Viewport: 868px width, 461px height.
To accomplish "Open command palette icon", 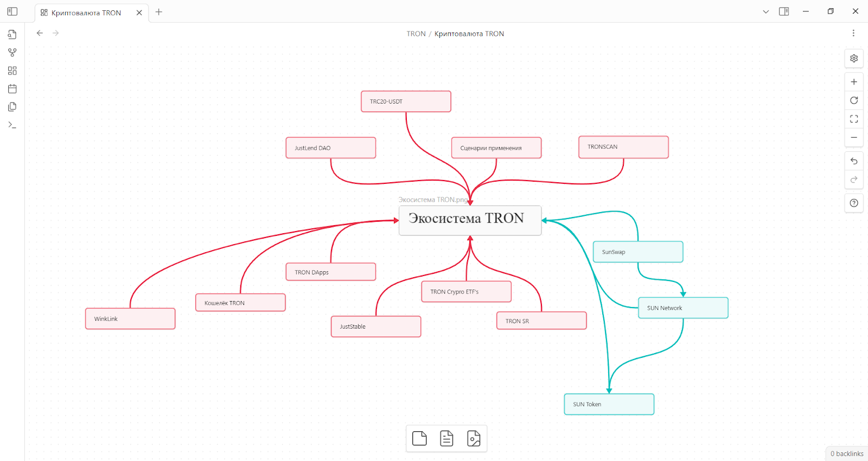I will (x=12, y=125).
